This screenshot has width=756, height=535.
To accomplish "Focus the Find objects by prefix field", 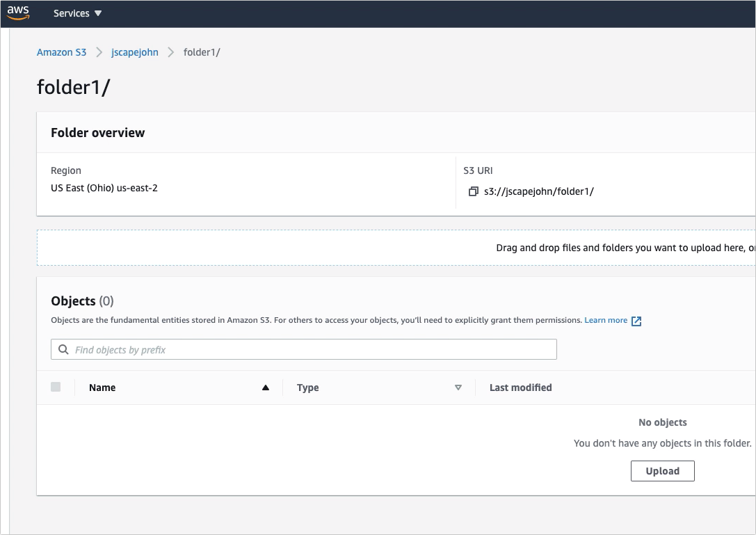I will [304, 349].
